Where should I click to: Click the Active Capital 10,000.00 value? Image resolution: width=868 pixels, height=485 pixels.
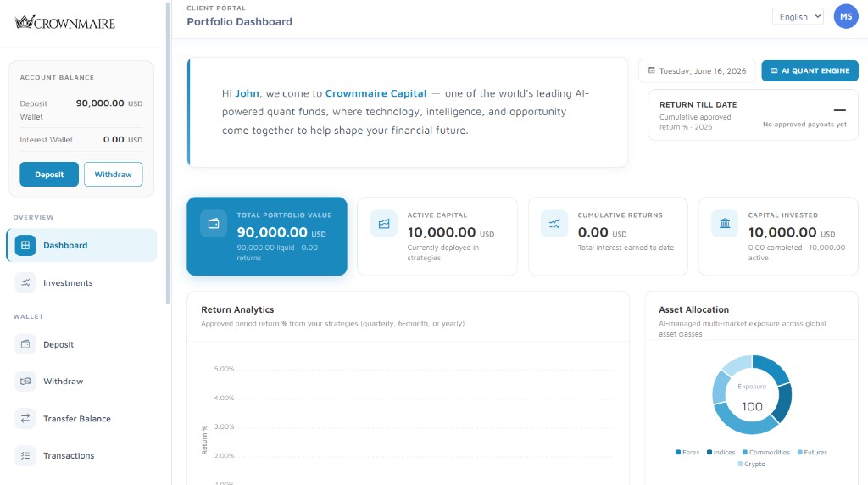point(442,232)
